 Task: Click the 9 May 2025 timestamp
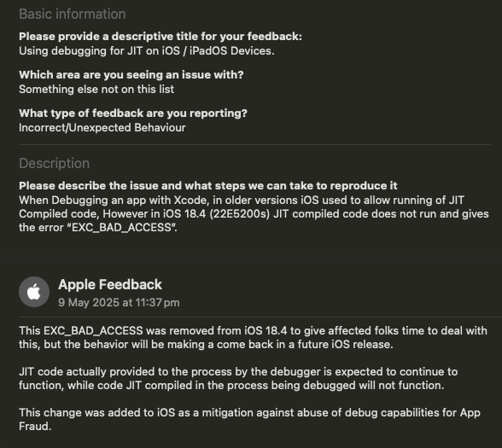pos(119,302)
